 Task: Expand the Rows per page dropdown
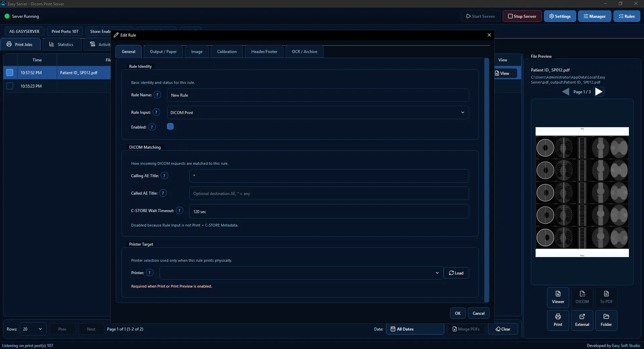coord(33,329)
